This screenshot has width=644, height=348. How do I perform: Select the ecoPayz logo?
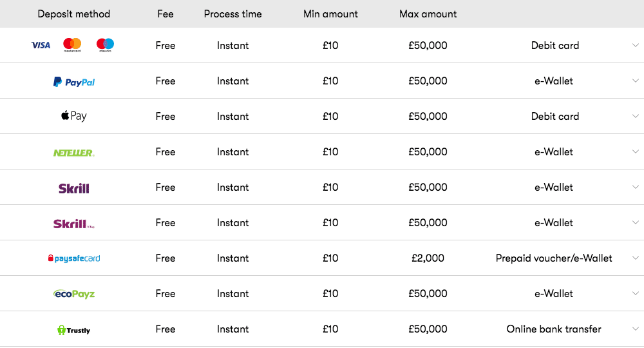[74, 294]
